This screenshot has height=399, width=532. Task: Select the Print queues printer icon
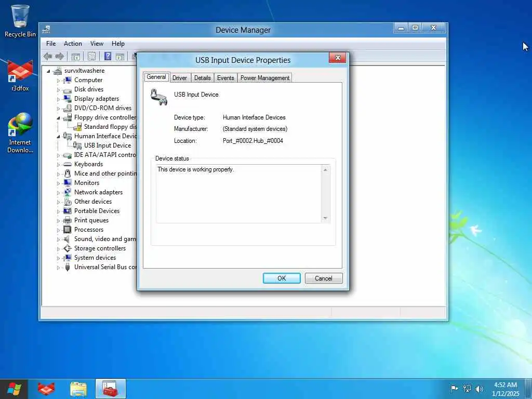pos(68,220)
